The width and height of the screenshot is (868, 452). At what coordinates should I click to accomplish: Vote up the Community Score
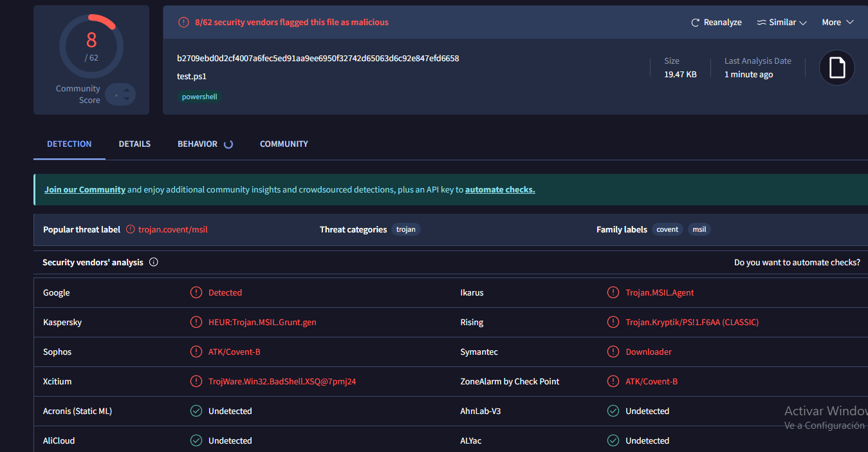tap(126, 89)
